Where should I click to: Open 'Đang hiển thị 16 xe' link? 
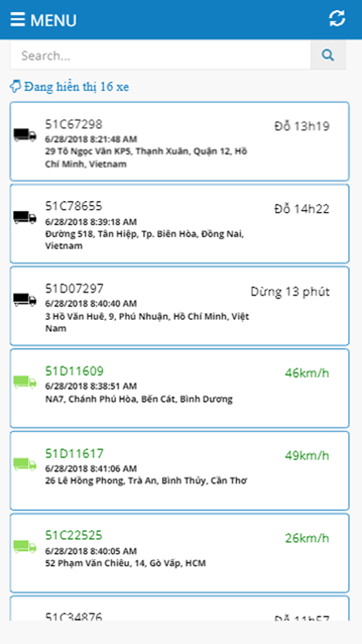coord(76,86)
